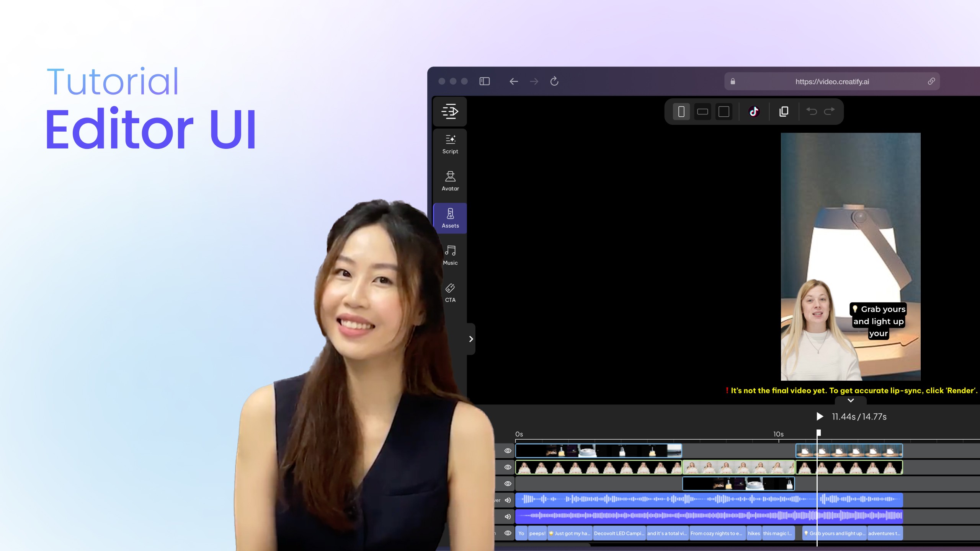
Task: Select the 'Yo' caption segment
Action: 521,533
